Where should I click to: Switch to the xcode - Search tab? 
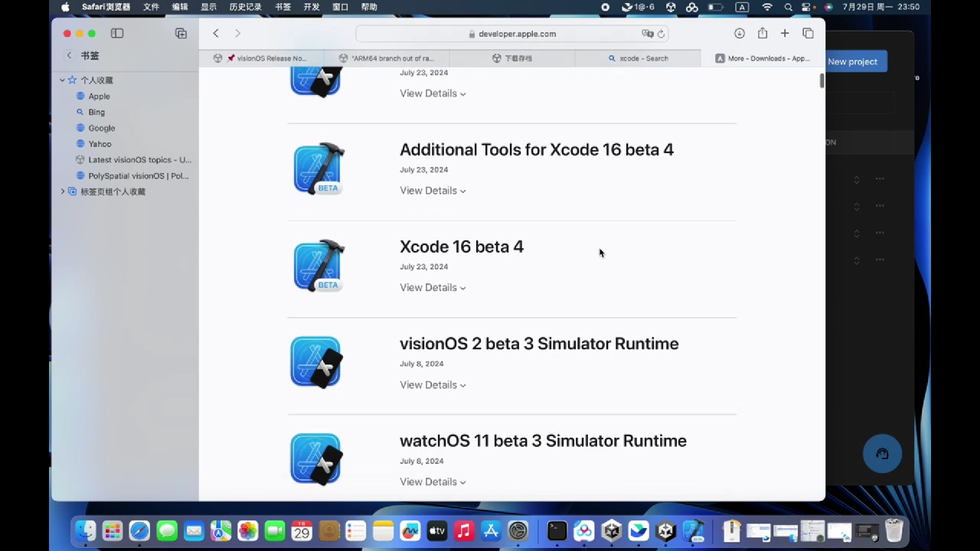click(x=638, y=58)
